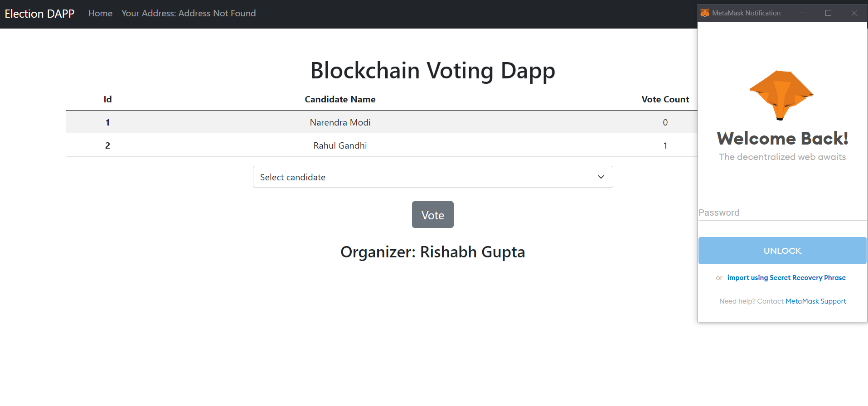
Task: Click the MetaMask fox logo
Action: 781,95
